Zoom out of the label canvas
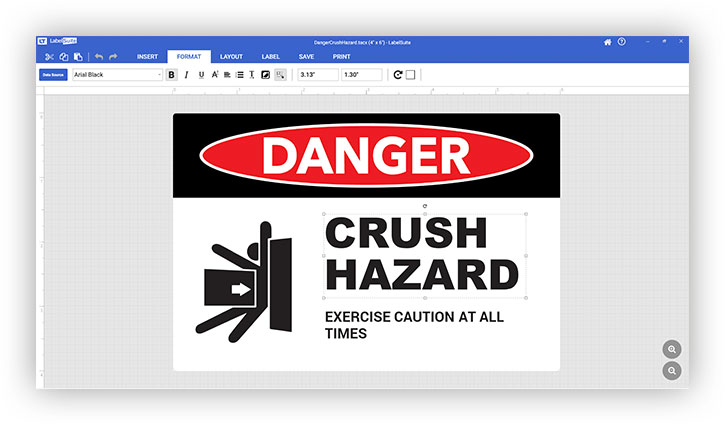Image resolution: width=725 pixels, height=424 pixels. (x=672, y=371)
